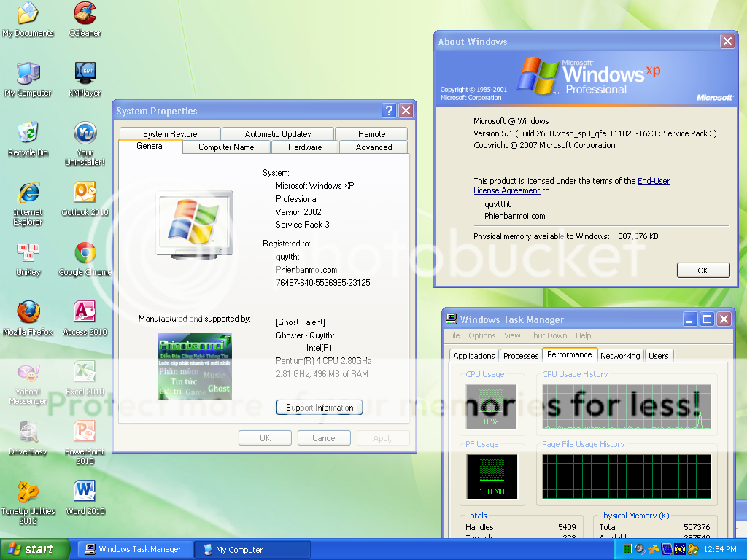Screen dimensions: 747x560
Task: Click the Phienbanmoi manufacturer logo image
Action: [x=194, y=367]
